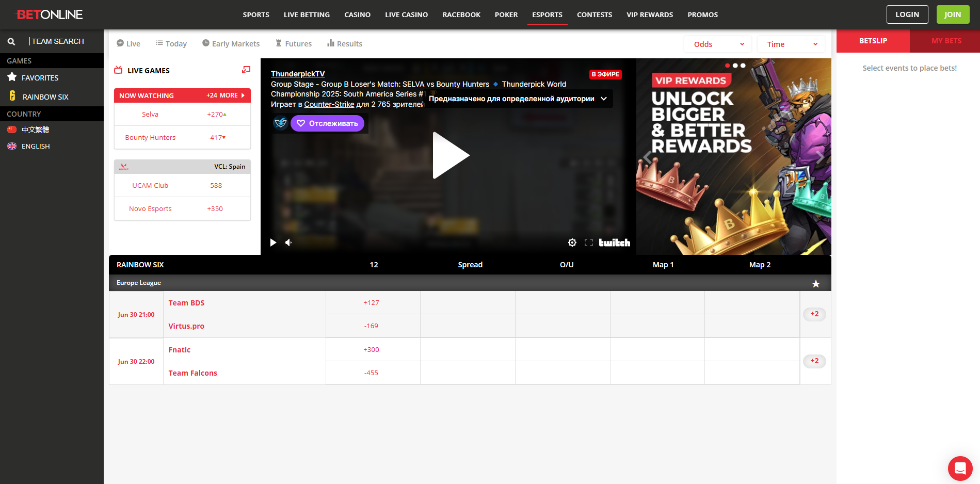Open the Casino menu item

[358, 14]
